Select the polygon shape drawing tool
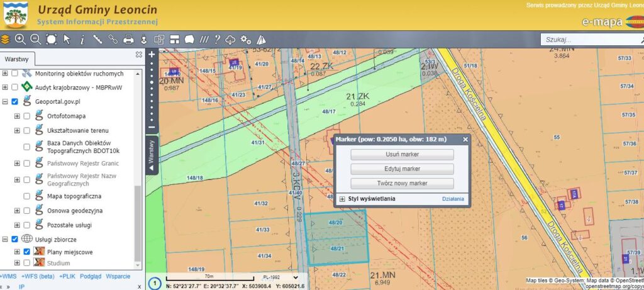 (x=189, y=40)
